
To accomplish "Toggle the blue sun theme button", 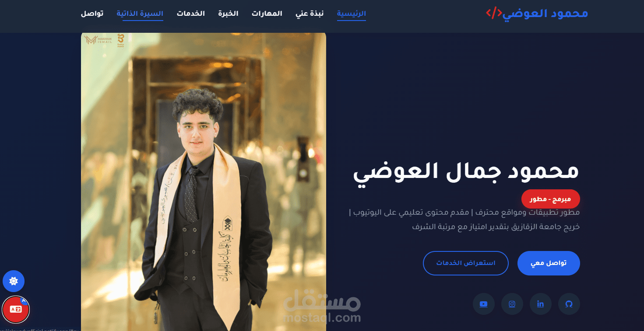I will 14,281.
